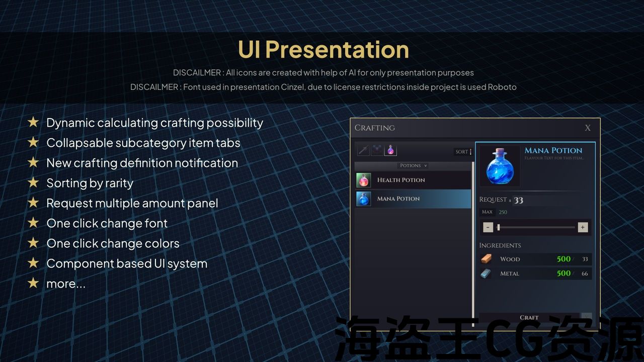The image size is (644, 362).
Task: Click the request amount slider handle
Action: (x=498, y=227)
